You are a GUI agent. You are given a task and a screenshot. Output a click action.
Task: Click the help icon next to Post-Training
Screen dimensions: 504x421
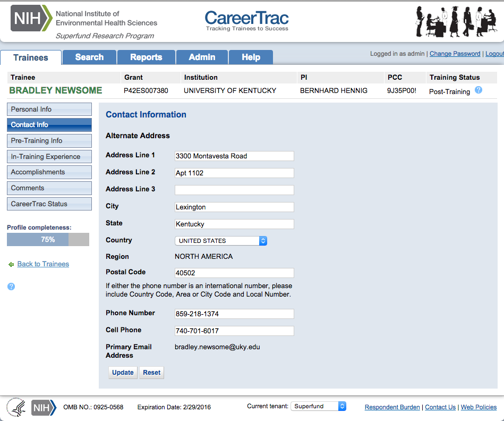[479, 90]
